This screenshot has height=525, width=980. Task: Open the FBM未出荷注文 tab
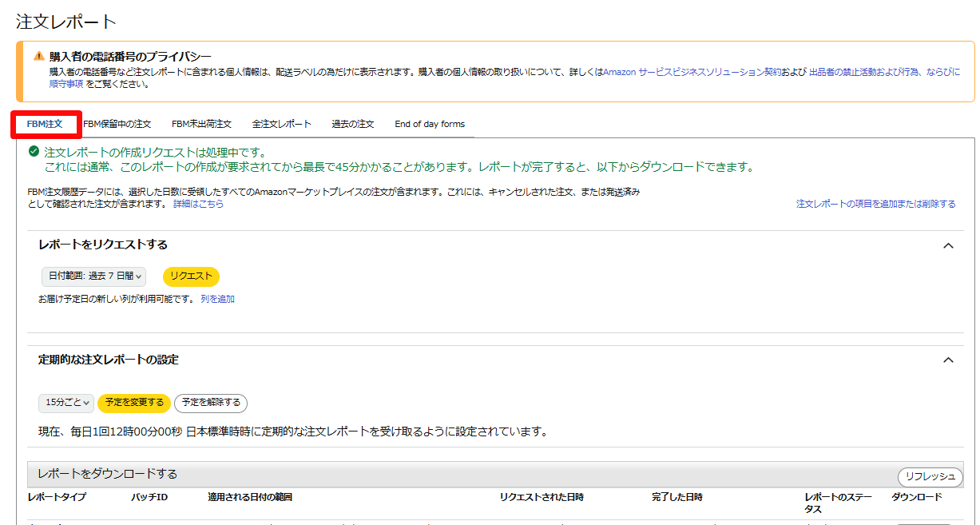[x=201, y=125]
